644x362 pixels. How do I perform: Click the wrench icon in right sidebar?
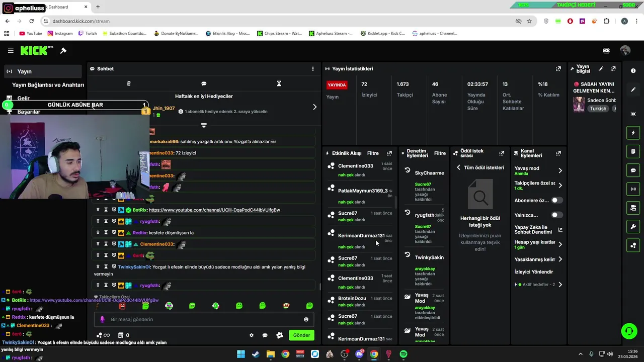[x=633, y=227]
